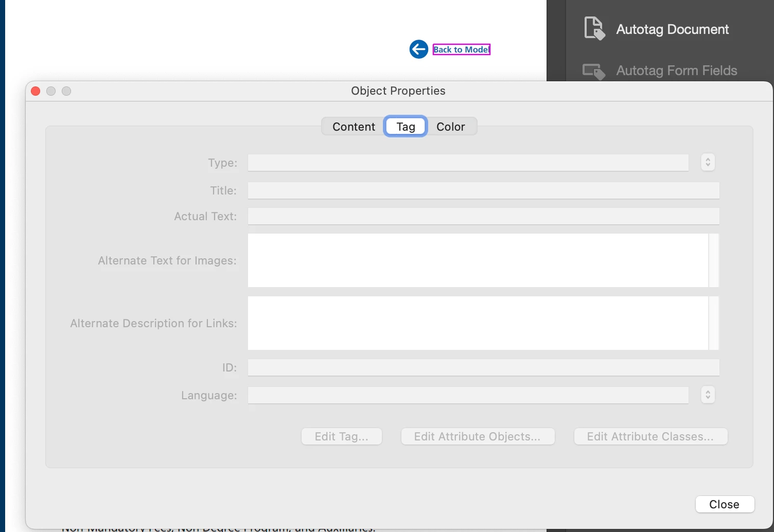This screenshot has height=532, width=774.
Task: Click the blue back arrow icon
Action: click(x=419, y=49)
